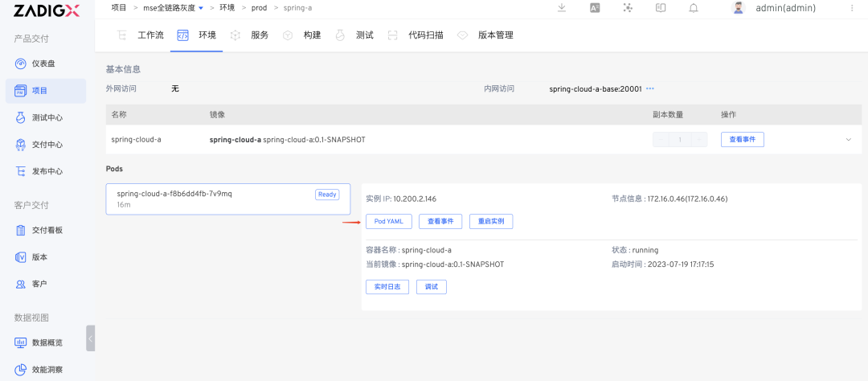Open 仪表盘 dashboard in sidebar
The width and height of the screenshot is (868, 381).
tap(45, 63)
